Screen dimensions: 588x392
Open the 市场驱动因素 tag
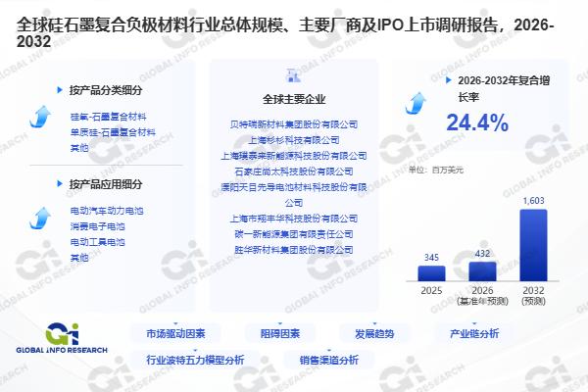pyautogui.click(x=175, y=333)
